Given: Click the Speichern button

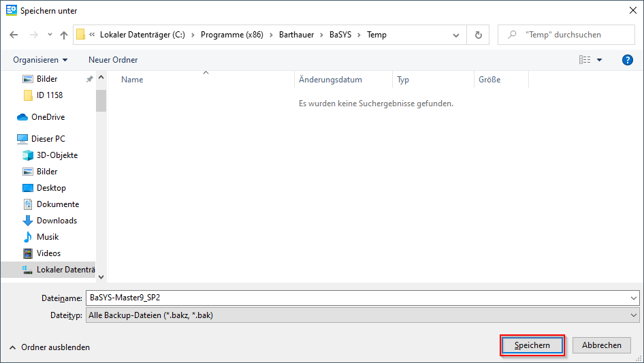Looking at the screenshot, I should point(532,345).
